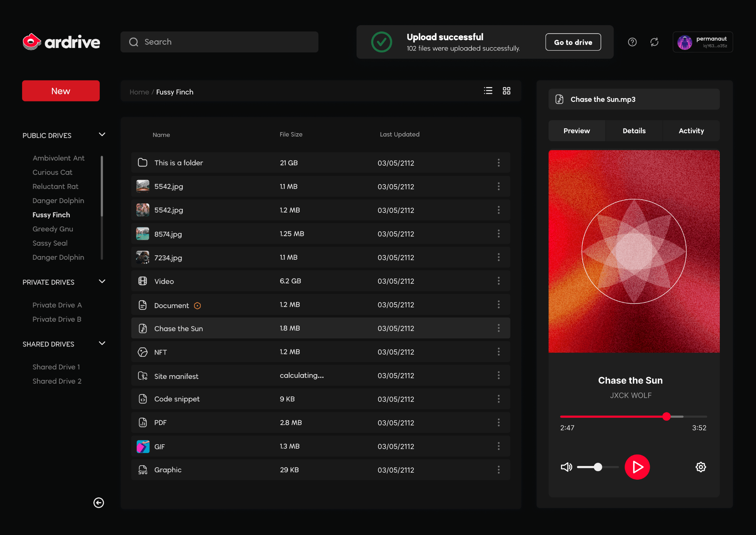Open the permanaut profile button
Screen dimensions: 756x535
point(703,42)
